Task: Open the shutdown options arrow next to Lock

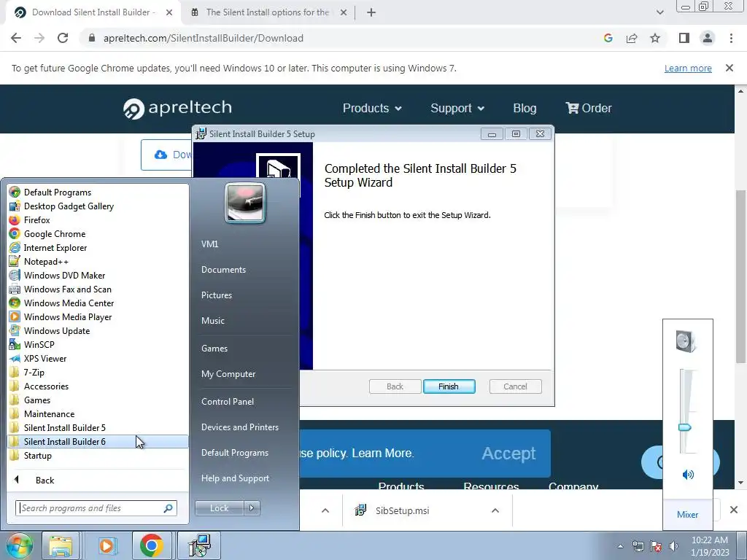Action: [x=252, y=508]
